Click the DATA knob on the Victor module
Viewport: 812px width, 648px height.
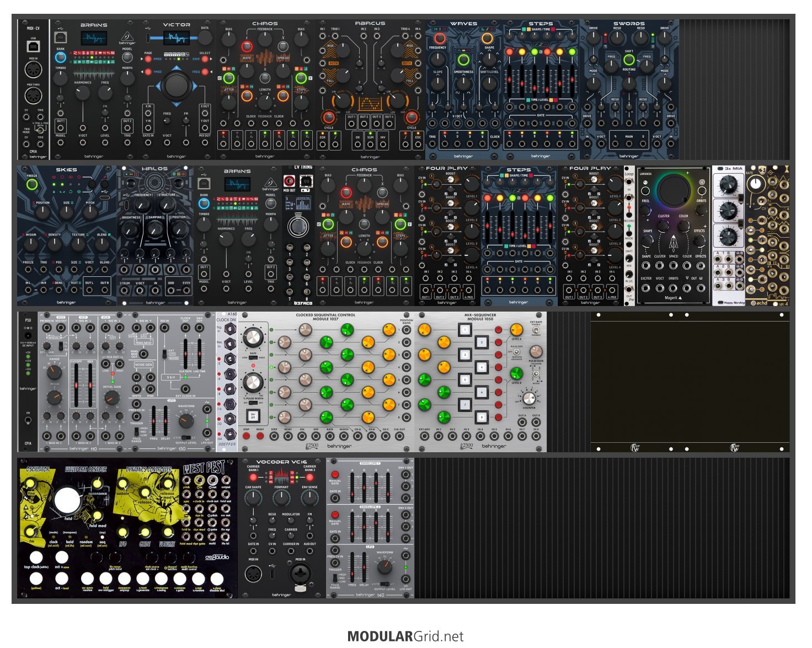205,38
